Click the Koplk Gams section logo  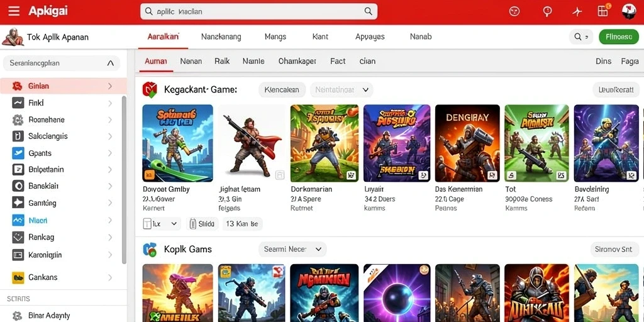(x=150, y=249)
